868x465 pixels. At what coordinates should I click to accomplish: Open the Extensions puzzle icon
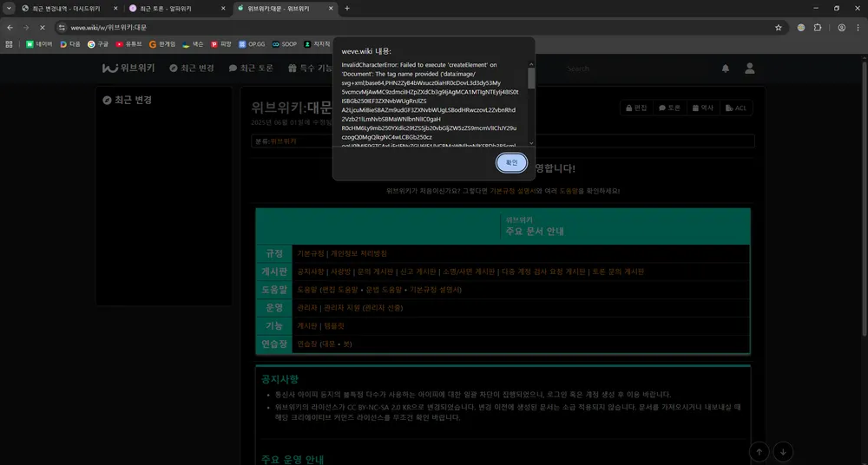pyautogui.click(x=817, y=27)
